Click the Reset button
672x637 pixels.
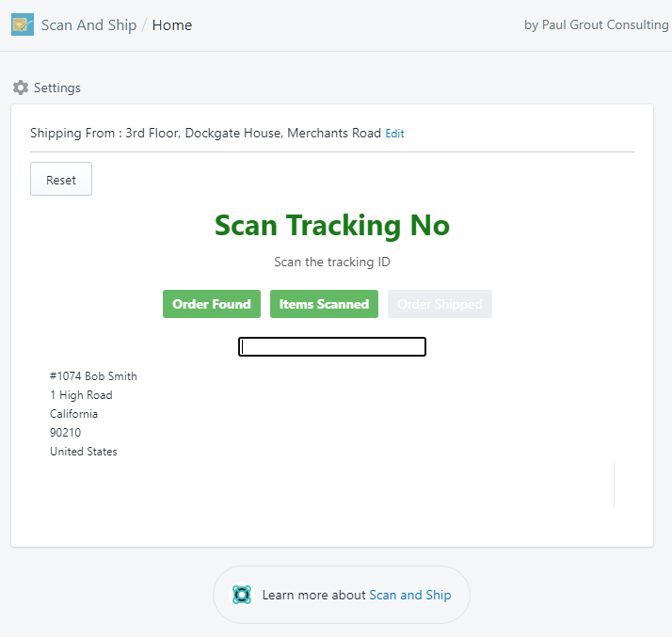(61, 179)
